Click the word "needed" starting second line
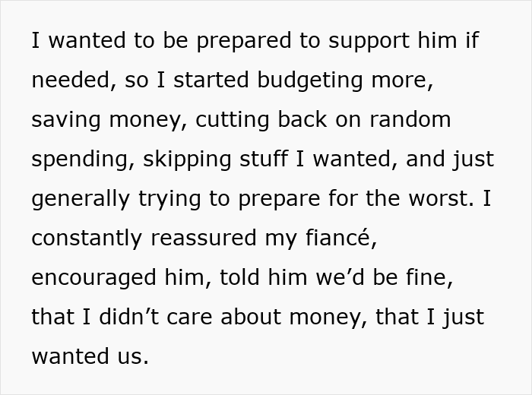This screenshot has width=532, height=395. click(73, 81)
